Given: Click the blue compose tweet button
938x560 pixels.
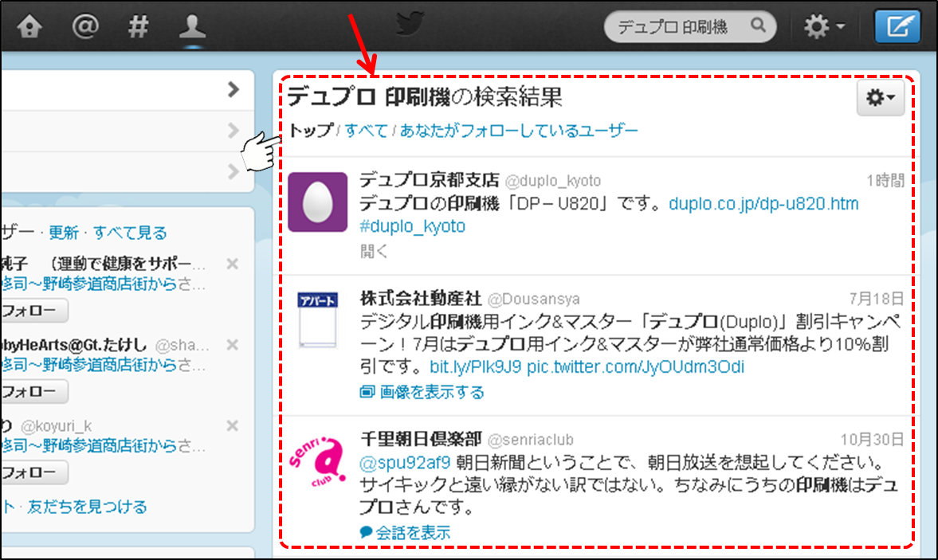Looking at the screenshot, I should pyautogui.click(x=897, y=27).
